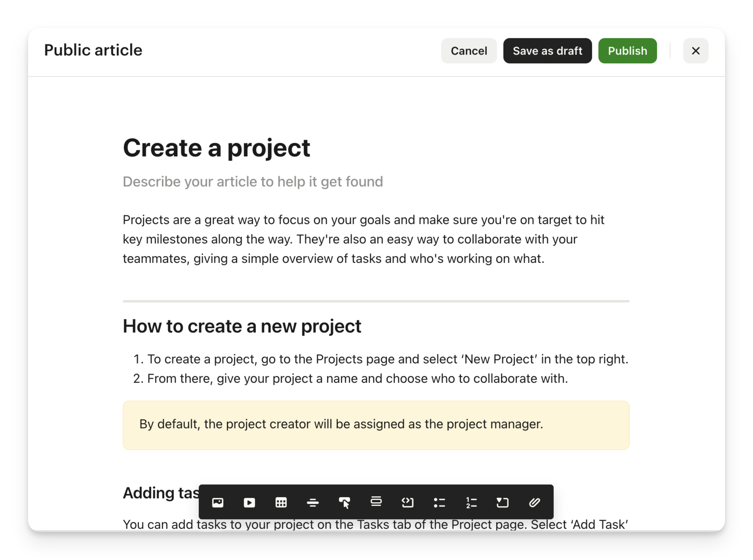Insert a code block from the toolbar

tap(408, 502)
